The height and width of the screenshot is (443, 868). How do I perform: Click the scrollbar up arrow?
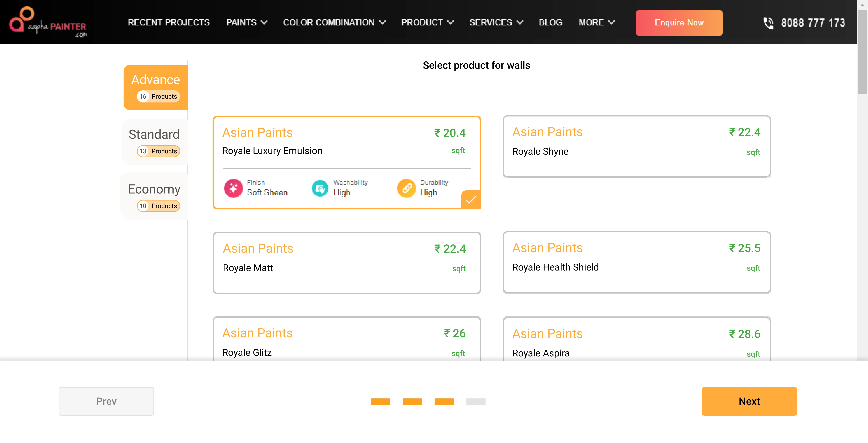(x=862, y=5)
